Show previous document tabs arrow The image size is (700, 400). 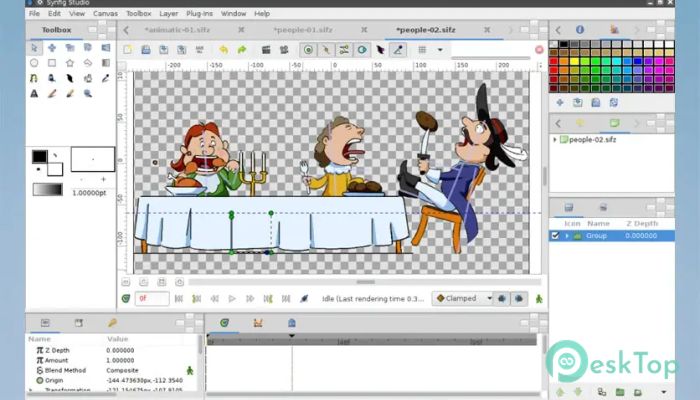pos(126,30)
